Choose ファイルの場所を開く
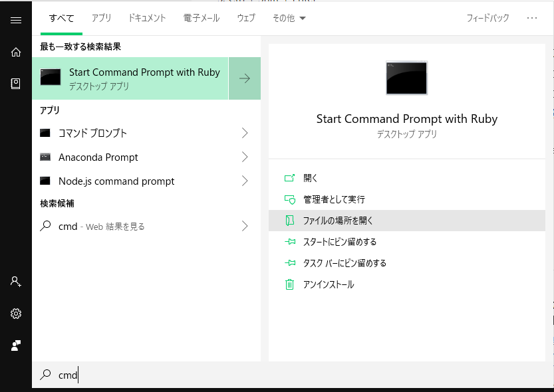The width and height of the screenshot is (554, 392). [x=407, y=221]
